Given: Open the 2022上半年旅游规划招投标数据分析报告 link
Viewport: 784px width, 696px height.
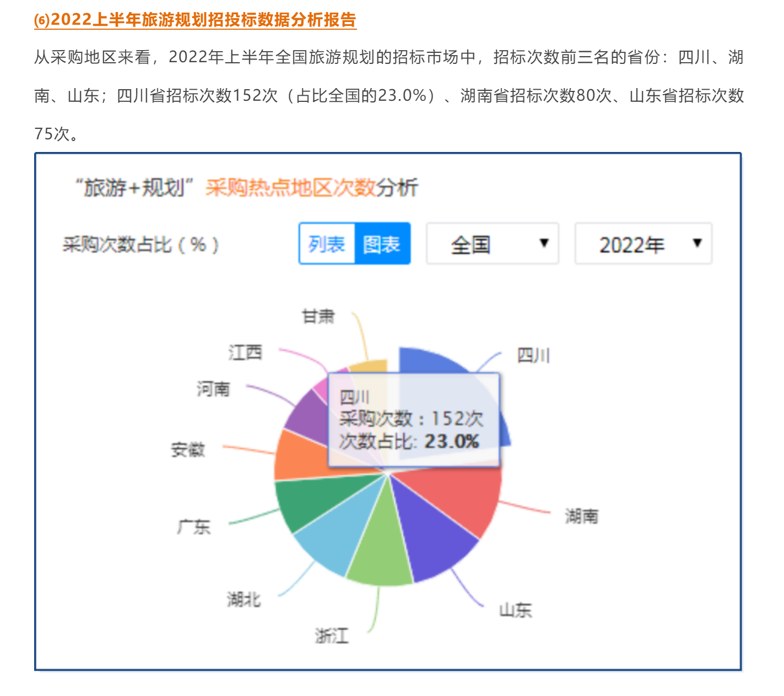Looking at the screenshot, I should [x=195, y=20].
